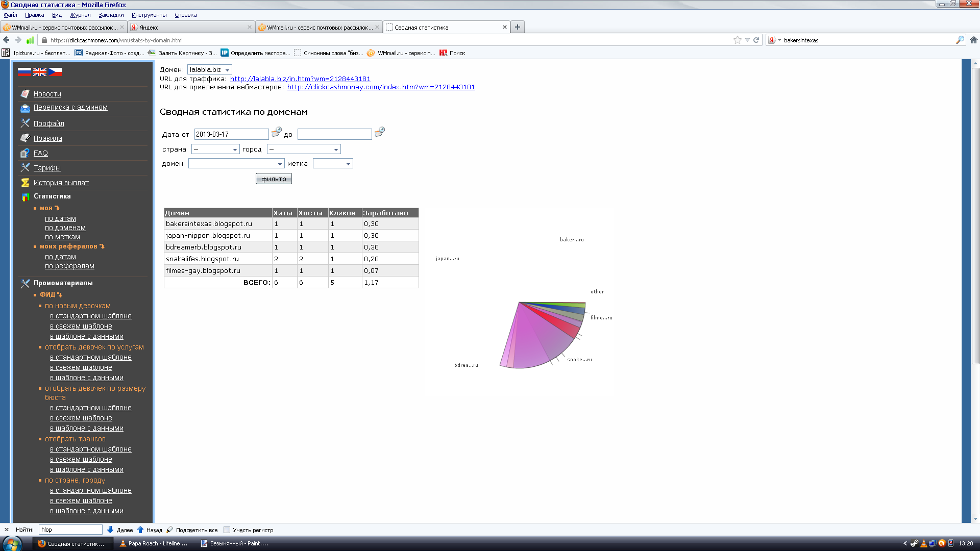Screen dimensions: 980x551
Task: Click the tools icon next to Профайл
Action: coord(25,123)
